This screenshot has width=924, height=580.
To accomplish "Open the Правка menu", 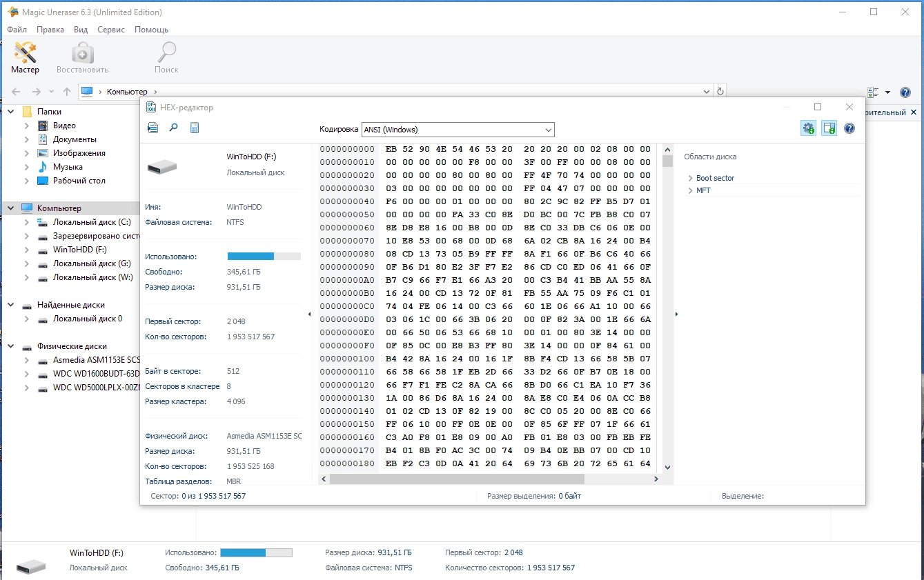I will pos(50,30).
